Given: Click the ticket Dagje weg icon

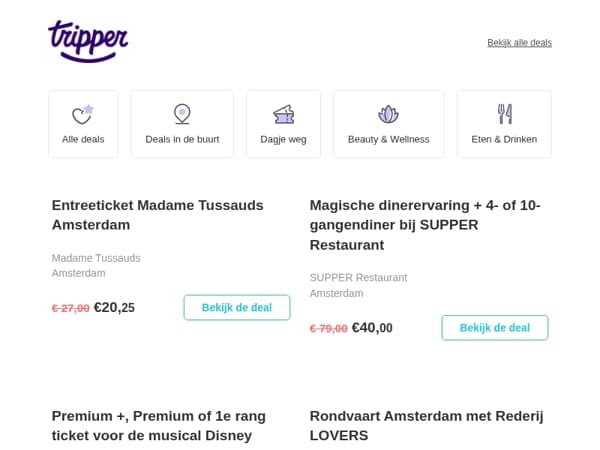Looking at the screenshot, I should coord(284,114).
